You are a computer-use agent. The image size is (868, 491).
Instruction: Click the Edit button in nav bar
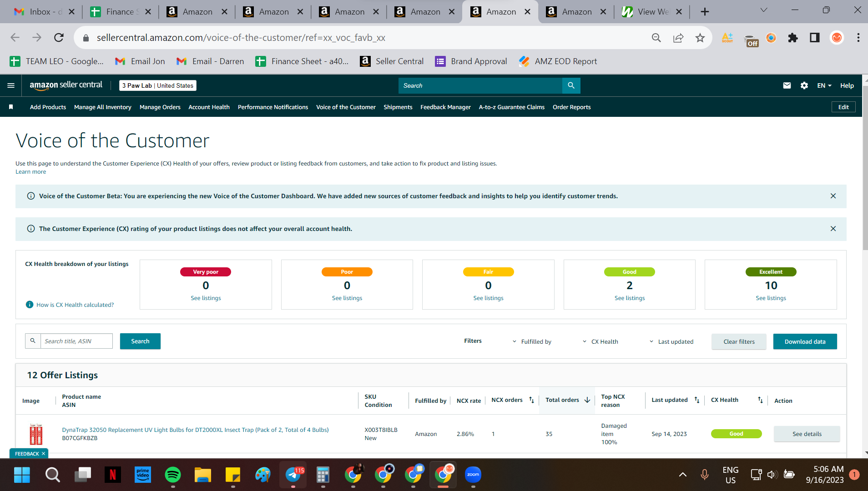843,107
